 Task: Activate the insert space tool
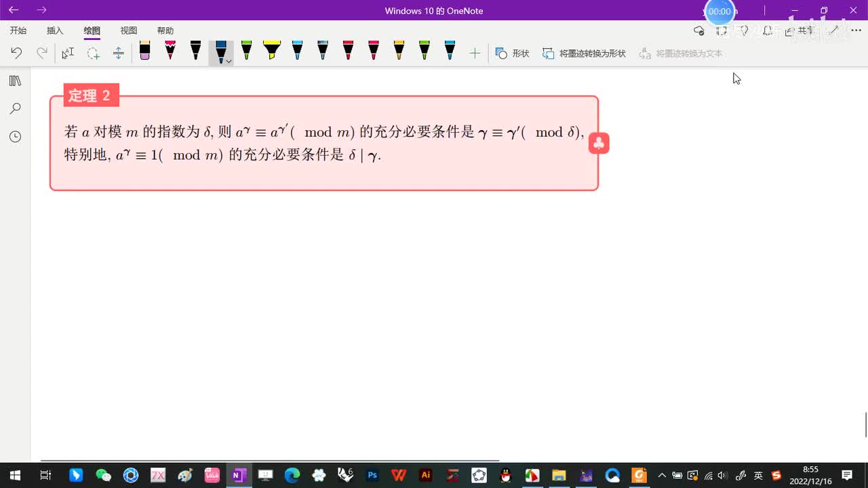118,53
